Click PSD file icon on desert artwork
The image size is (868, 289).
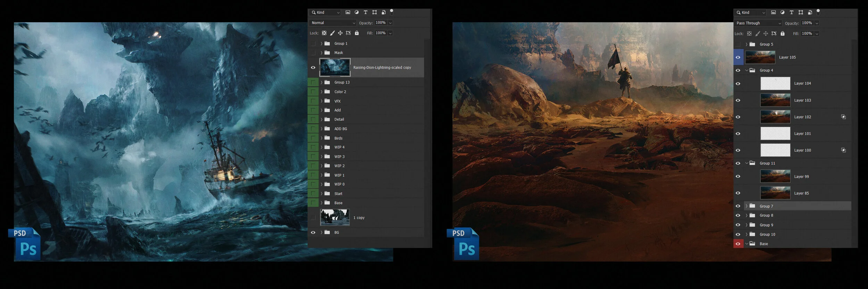[463, 244]
